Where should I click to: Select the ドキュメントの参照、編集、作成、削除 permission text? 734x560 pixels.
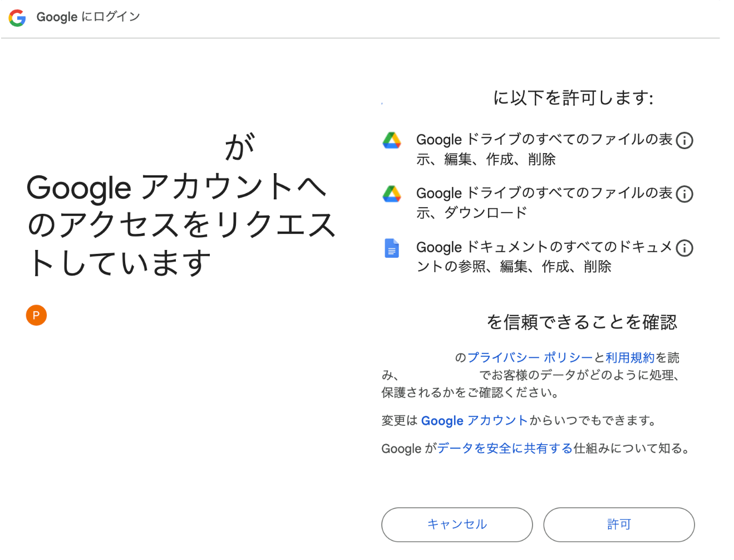coord(544,257)
